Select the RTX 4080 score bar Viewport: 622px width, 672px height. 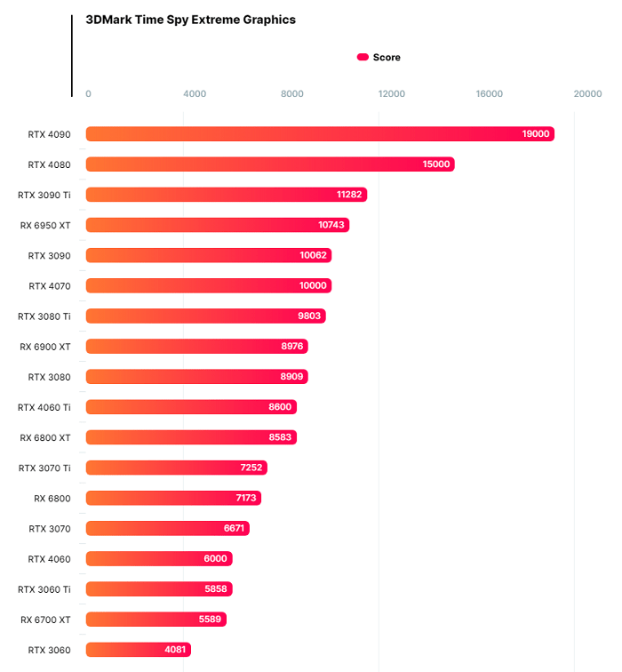(x=270, y=164)
